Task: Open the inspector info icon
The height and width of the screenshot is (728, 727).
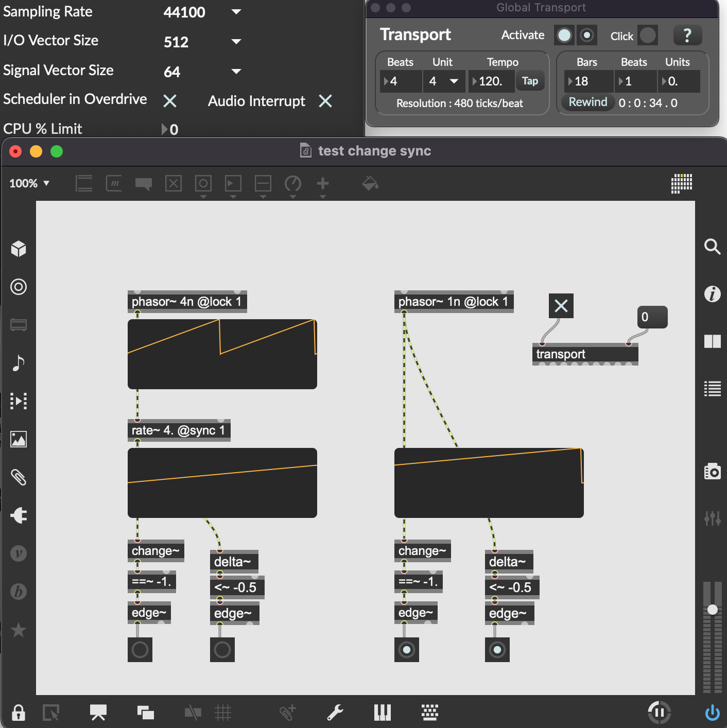Action: click(712, 294)
